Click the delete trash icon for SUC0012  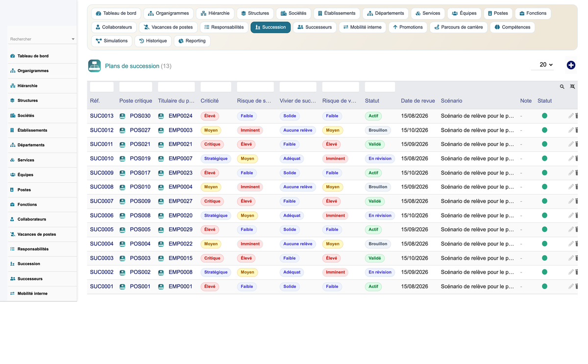tap(576, 130)
